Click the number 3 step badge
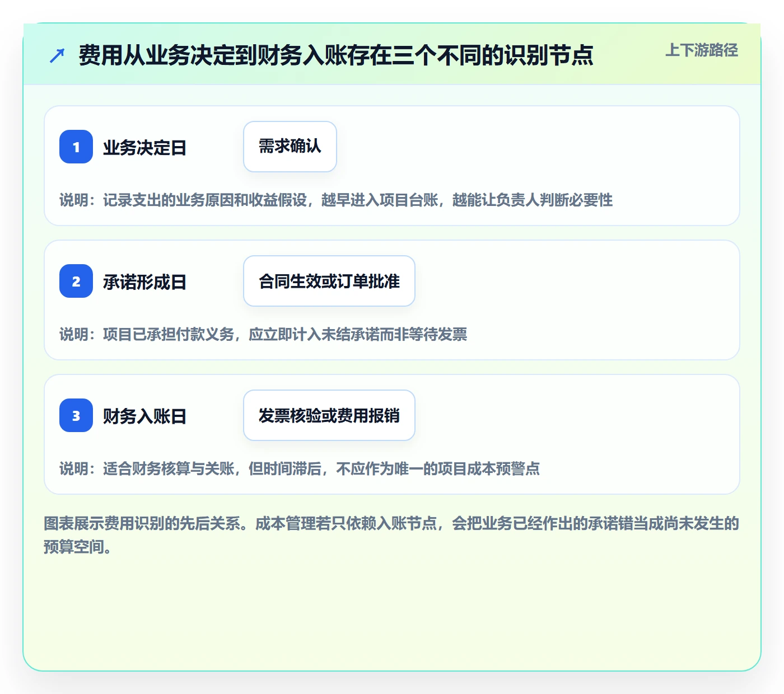784x694 pixels. (76, 415)
